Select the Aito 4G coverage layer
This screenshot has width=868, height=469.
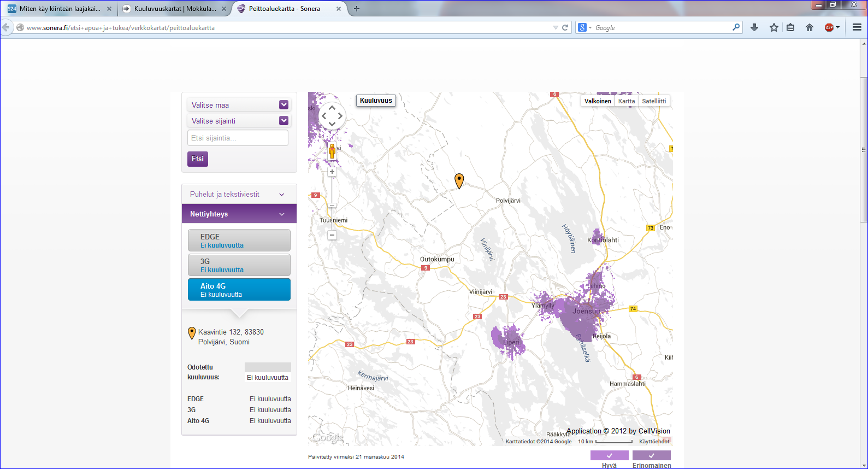[239, 290]
